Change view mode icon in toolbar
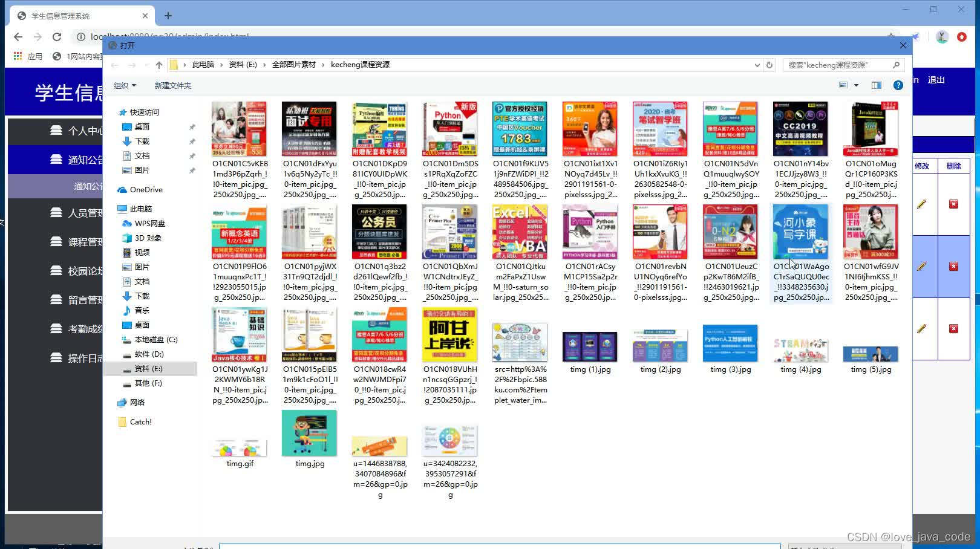Viewport: 980px width, 549px height. tap(843, 85)
